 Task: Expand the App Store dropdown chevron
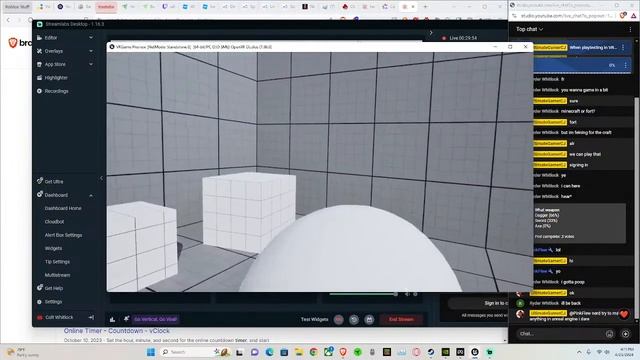(91, 64)
